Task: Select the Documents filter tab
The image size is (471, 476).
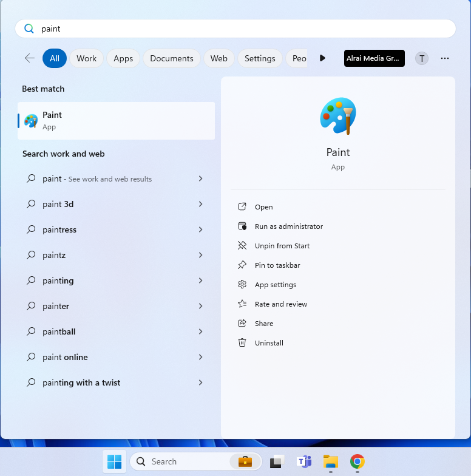Action: click(171, 58)
